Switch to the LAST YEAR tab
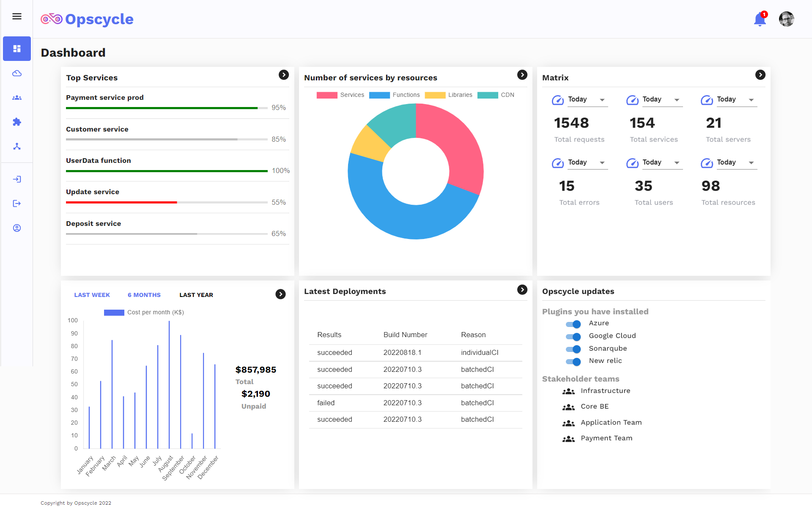The height and width of the screenshot is (511, 812). pyautogui.click(x=196, y=295)
